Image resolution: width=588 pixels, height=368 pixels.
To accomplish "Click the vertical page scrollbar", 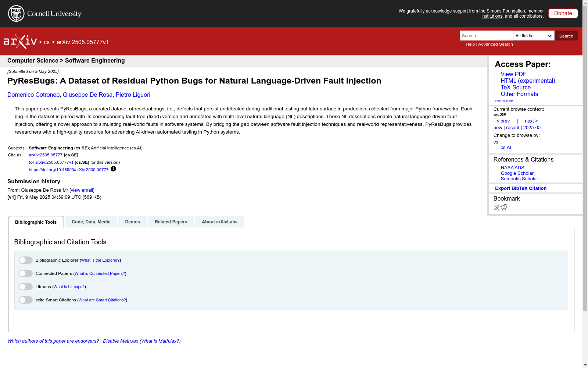I will 585,158.
